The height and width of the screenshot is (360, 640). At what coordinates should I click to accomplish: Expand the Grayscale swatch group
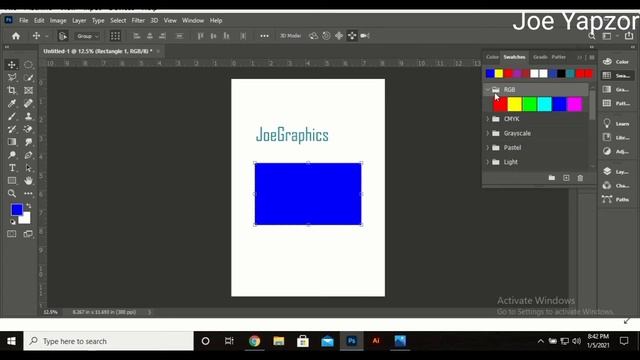488,133
